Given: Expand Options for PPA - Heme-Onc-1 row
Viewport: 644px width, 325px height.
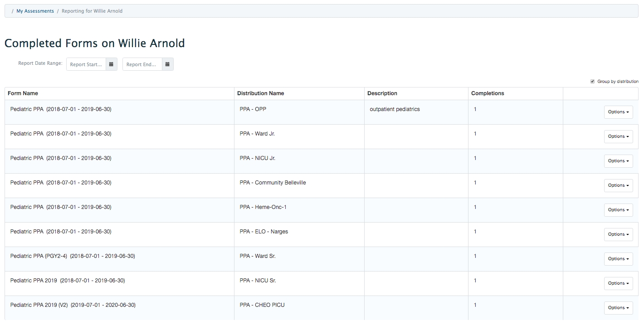Looking at the screenshot, I should 618,210.
